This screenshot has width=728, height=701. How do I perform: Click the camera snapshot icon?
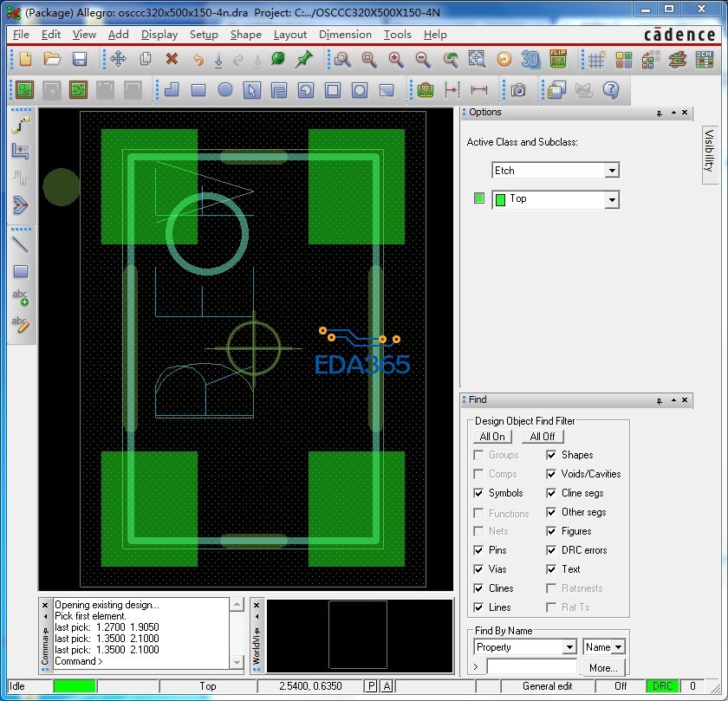tap(517, 90)
